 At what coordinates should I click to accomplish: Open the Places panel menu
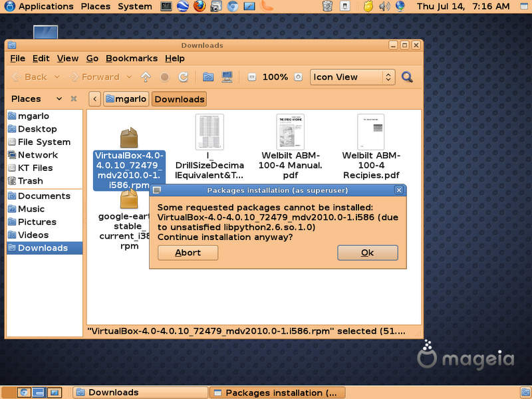click(x=95, y=6)
